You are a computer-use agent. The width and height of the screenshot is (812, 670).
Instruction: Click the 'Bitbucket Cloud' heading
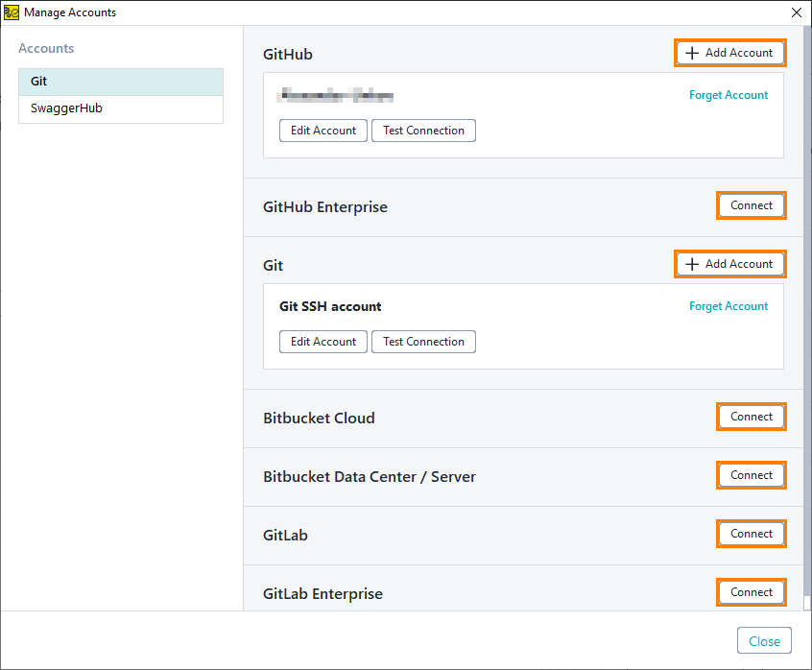pyautogui.click(x=319, y=418)
